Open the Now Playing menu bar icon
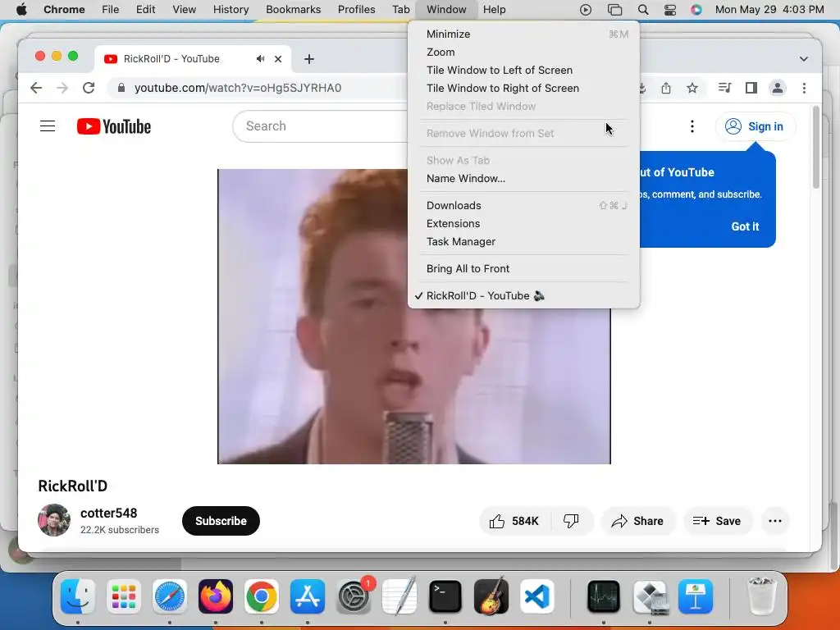Screen dimensions: 840x630 586,10
